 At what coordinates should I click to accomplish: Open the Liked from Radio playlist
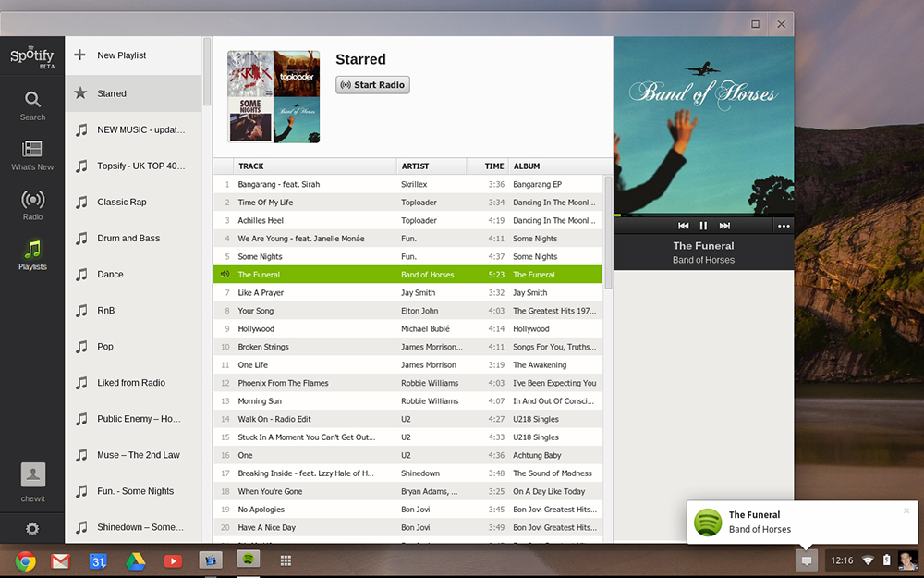pos(134,383)
